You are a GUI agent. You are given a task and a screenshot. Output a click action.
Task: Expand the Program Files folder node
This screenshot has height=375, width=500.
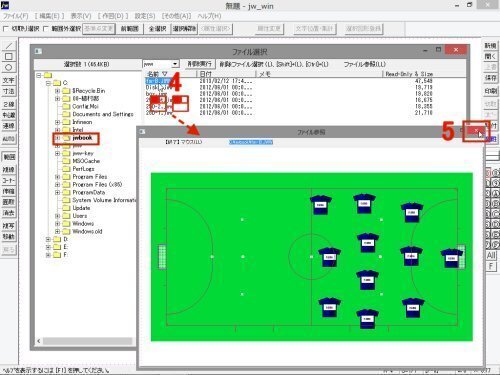tap(57, 177)
